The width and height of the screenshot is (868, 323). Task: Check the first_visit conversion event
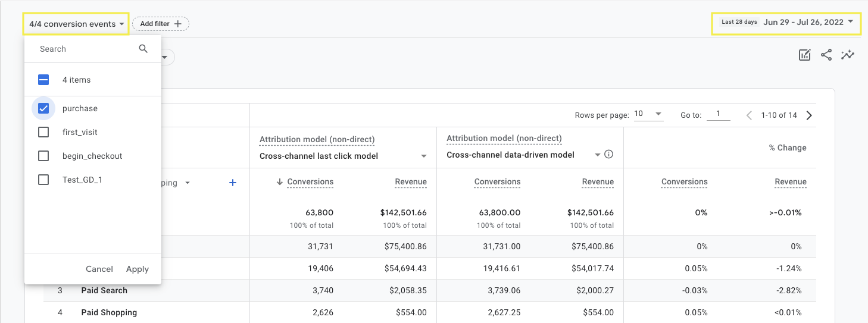(x=43, y=132)
